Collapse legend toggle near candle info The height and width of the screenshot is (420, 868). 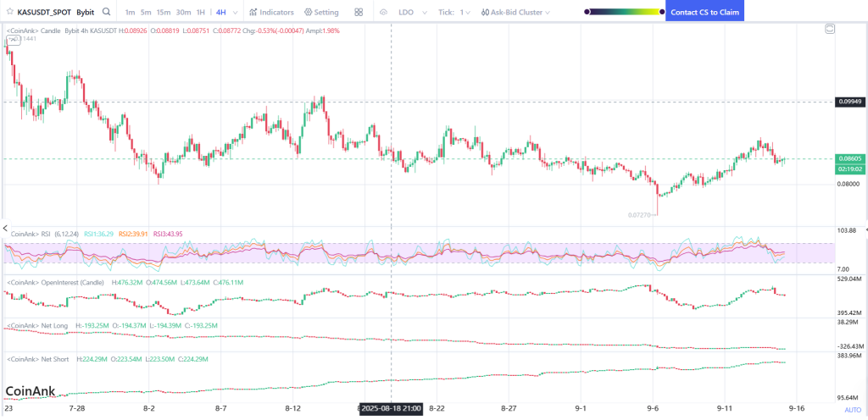pyautogui.click(x=12, y=41)
